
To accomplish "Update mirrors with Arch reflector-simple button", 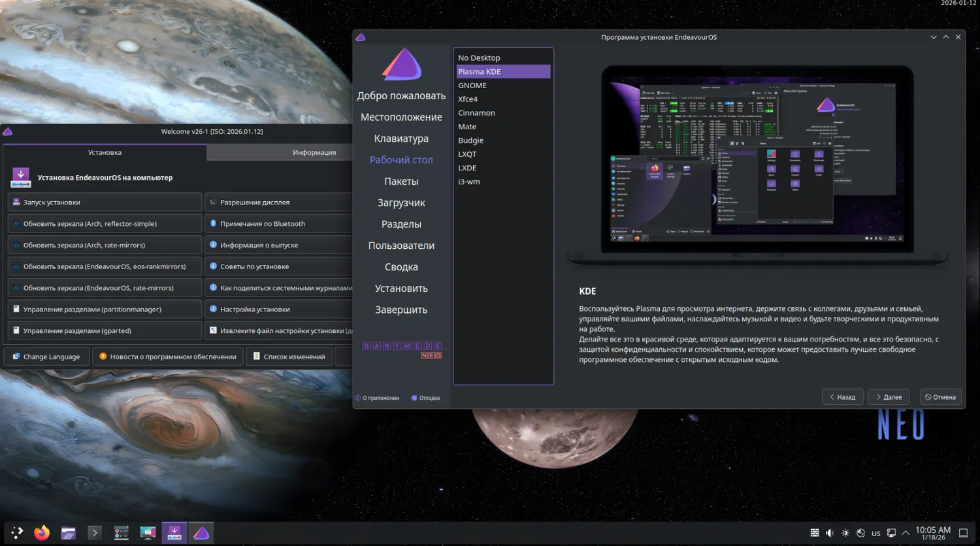I will pos(105,223).
